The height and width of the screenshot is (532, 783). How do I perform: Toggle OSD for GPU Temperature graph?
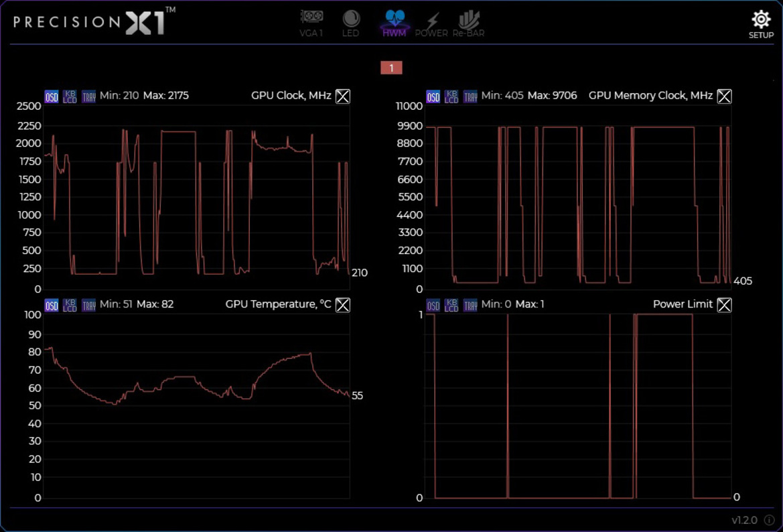(x=52, y=306)
